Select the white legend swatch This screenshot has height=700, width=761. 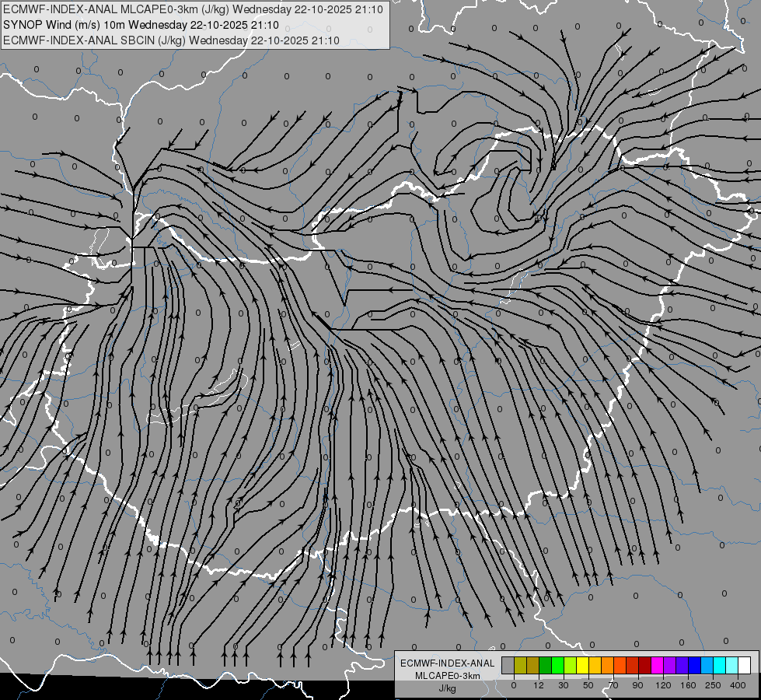[745, 666]
